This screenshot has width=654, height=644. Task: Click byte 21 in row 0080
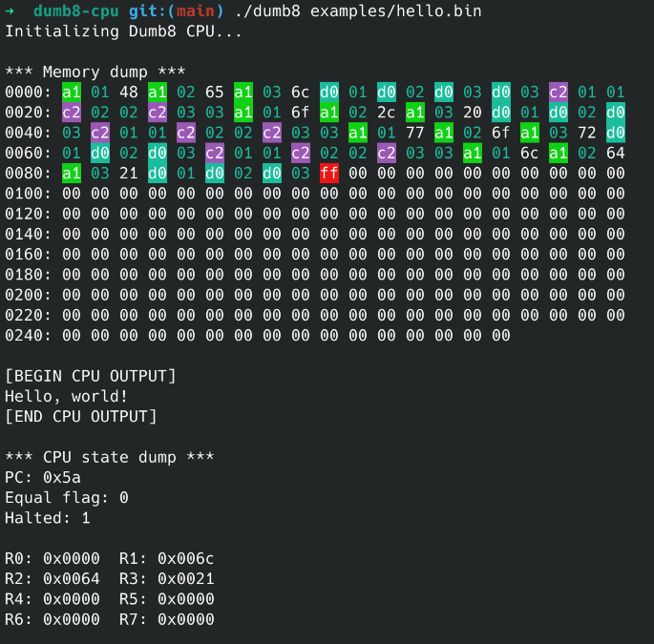click(x=129, y=174)
